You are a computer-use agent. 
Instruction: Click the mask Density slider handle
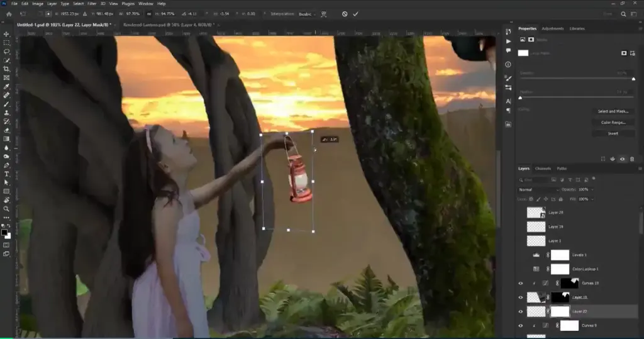click(633, 79)
